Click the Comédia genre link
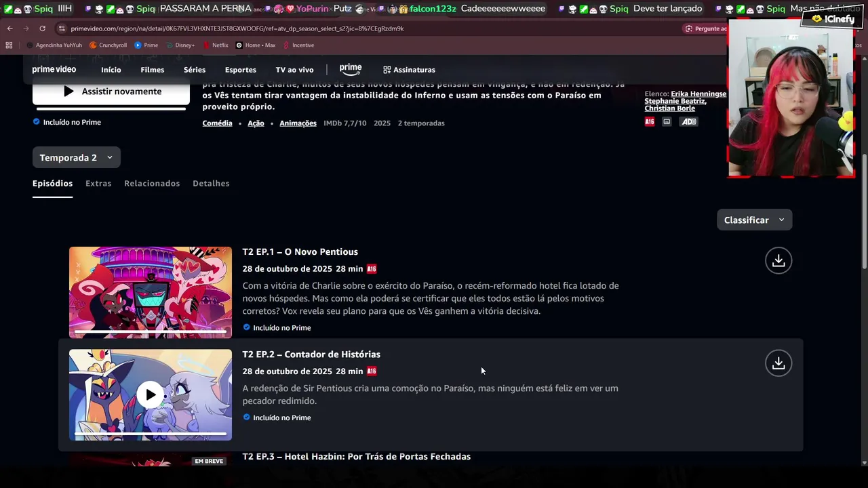 click(217, 123)
